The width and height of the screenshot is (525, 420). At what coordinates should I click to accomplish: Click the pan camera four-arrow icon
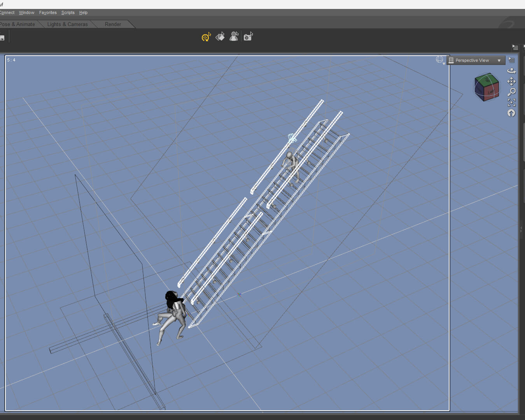pyautogui.click(x=511, y=81)
